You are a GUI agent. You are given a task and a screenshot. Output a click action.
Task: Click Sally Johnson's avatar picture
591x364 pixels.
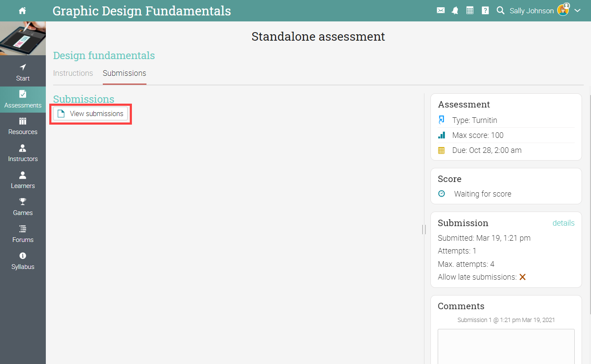(x=564, y=9)
